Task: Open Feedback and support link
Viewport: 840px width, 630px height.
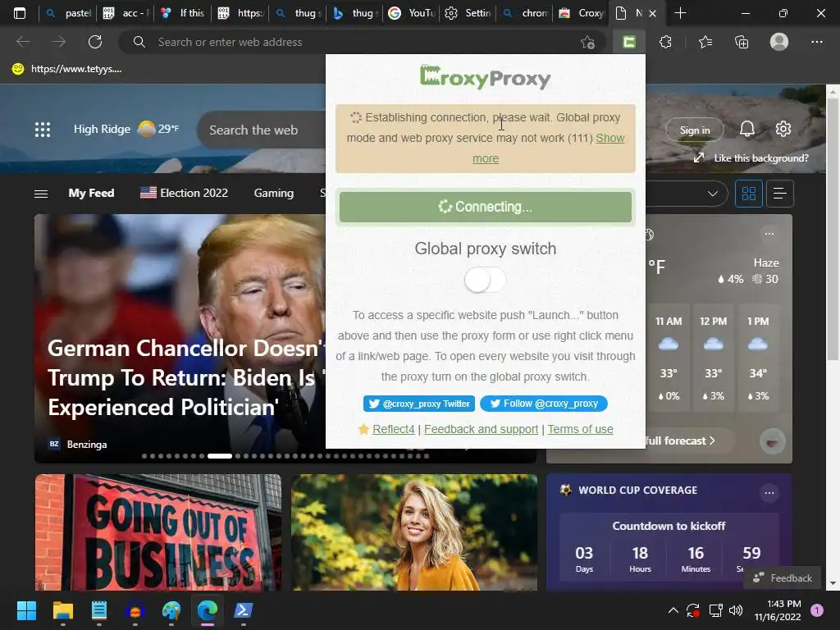Action: (x=481, y=429)
